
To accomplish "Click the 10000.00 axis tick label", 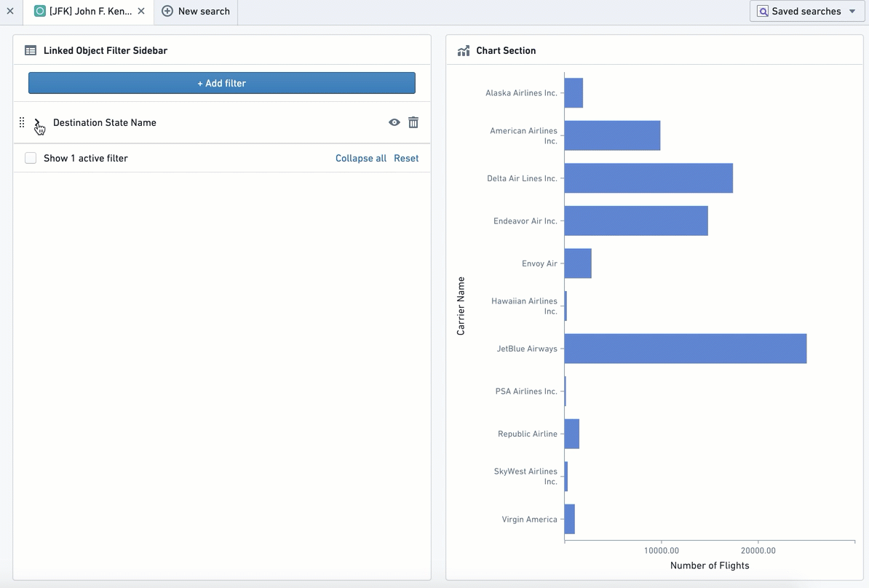I will [661, 550].
